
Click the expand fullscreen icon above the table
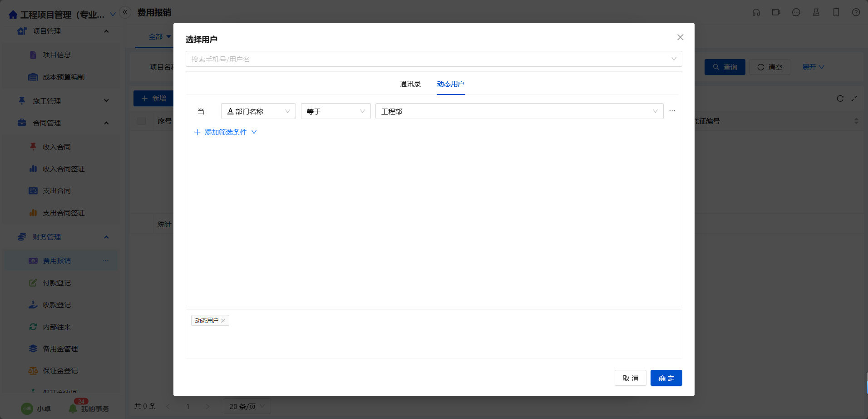click(x=854, y=99)
